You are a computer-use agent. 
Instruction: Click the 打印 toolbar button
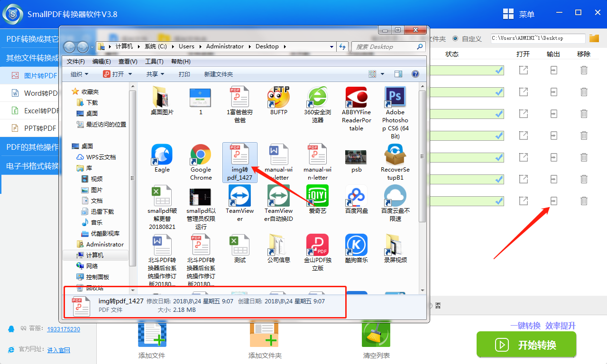click(184, 74)
